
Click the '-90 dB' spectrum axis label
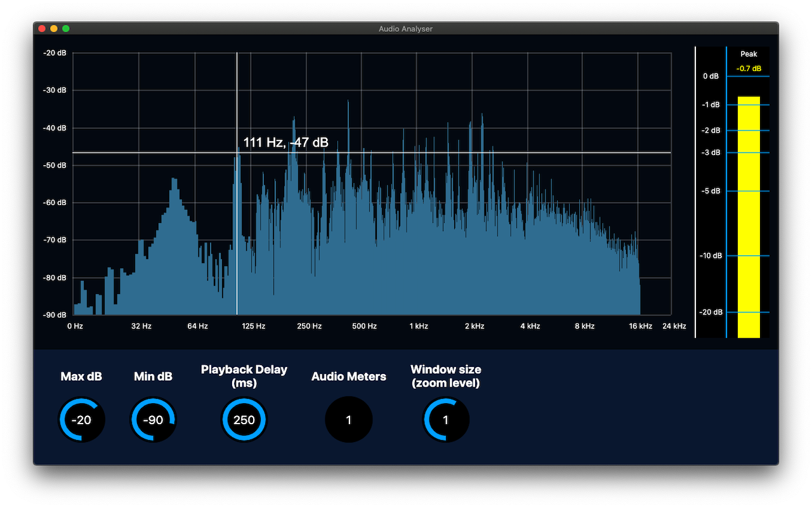pos(55,315)
